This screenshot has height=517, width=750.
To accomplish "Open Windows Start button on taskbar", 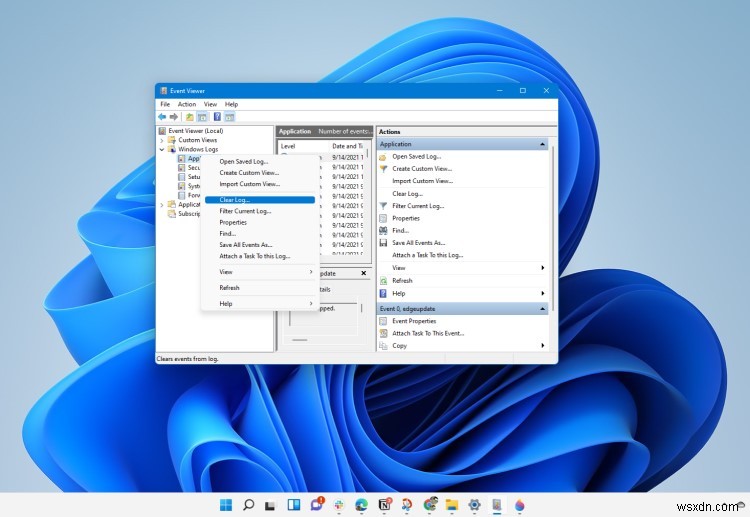I will (225, 505).
